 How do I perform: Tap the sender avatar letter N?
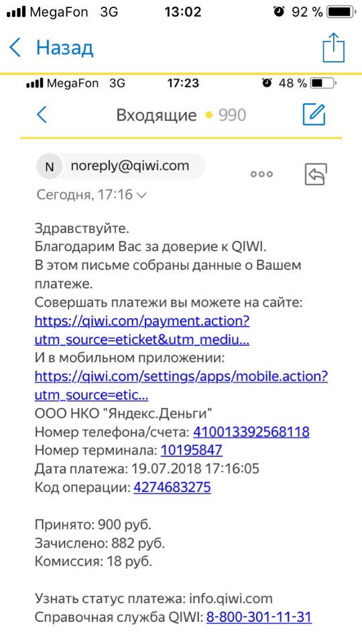(x=49, y=166)
